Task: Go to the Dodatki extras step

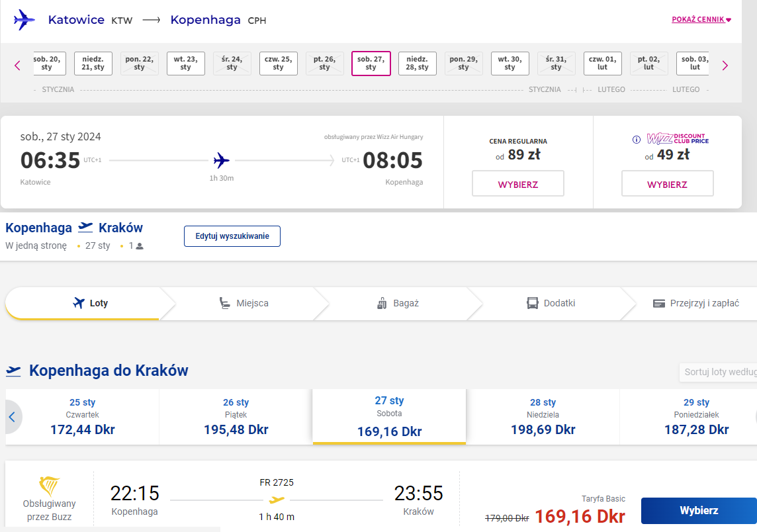Action: 551,303
